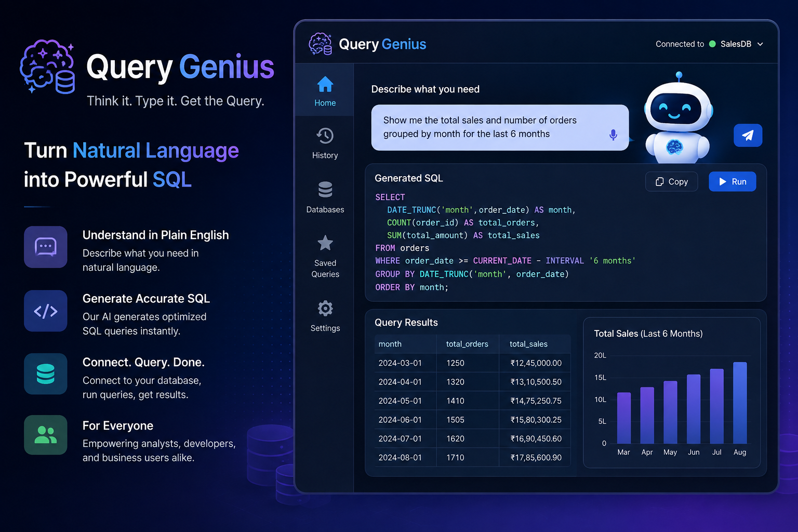Open the Home sidebar item
This screenshot has height=532, width=798.
[x=325, y=90]
